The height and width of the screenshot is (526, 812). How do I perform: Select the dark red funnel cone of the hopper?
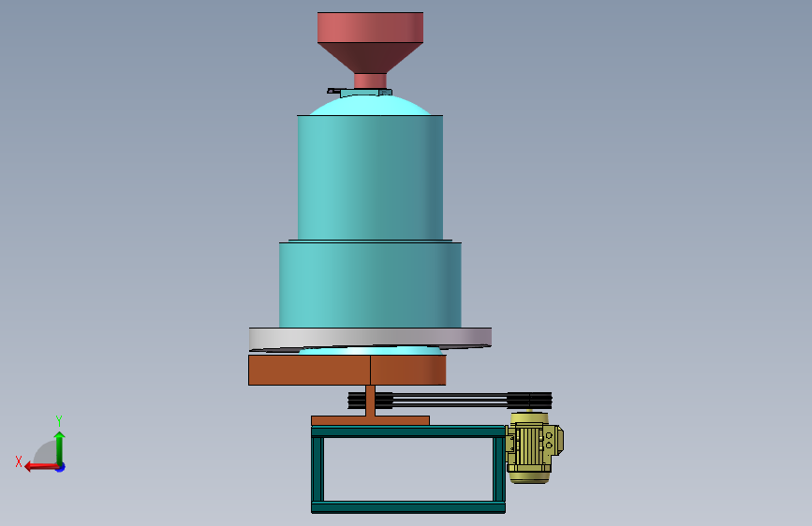[370, 58]
